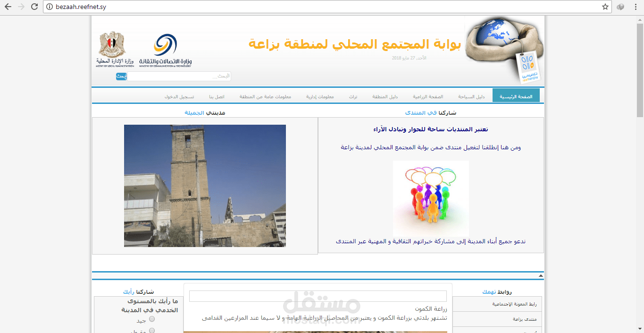Open the تسجيل الدخول login tab
Screen dimensions: 644x333
click(179, 96)
